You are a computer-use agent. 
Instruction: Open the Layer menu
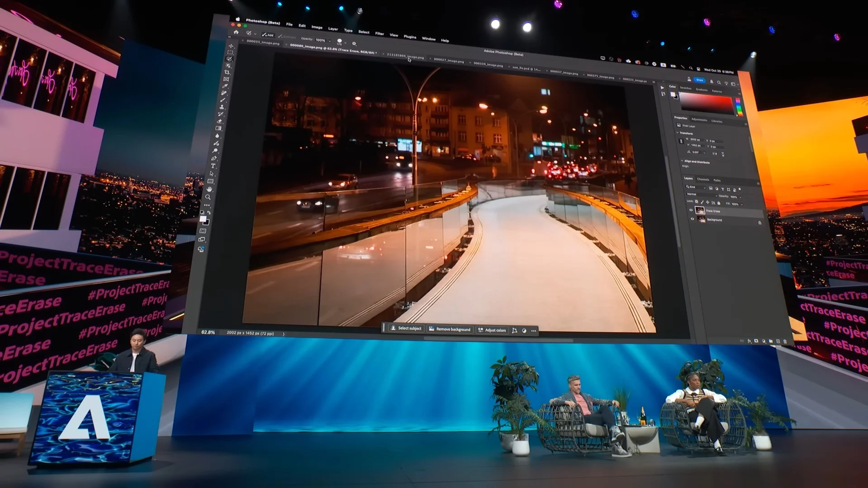(333, 29)
